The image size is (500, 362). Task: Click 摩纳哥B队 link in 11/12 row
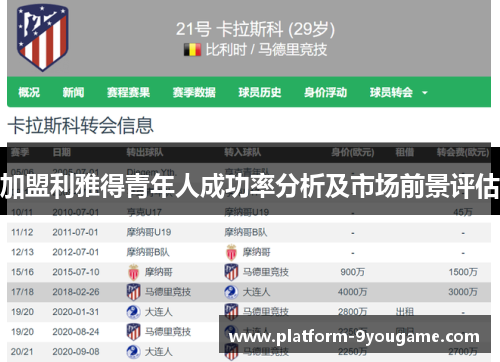pyautogui.click(x=246, y=232)
